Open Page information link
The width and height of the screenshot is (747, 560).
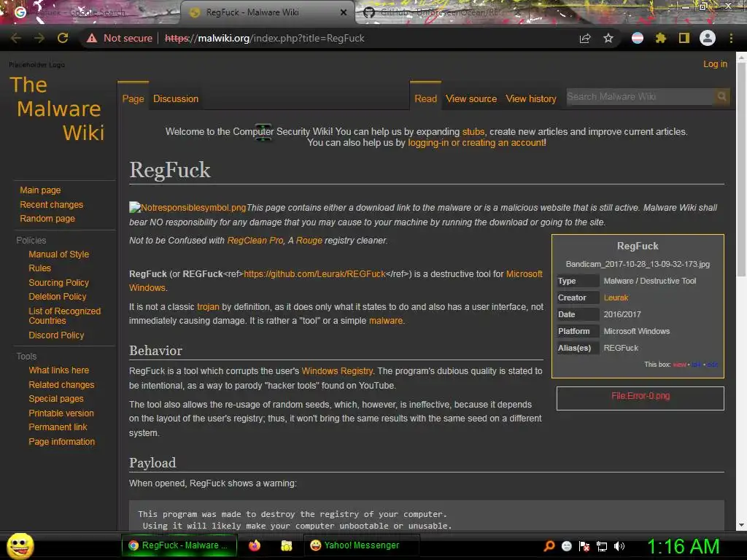(61, 441)
